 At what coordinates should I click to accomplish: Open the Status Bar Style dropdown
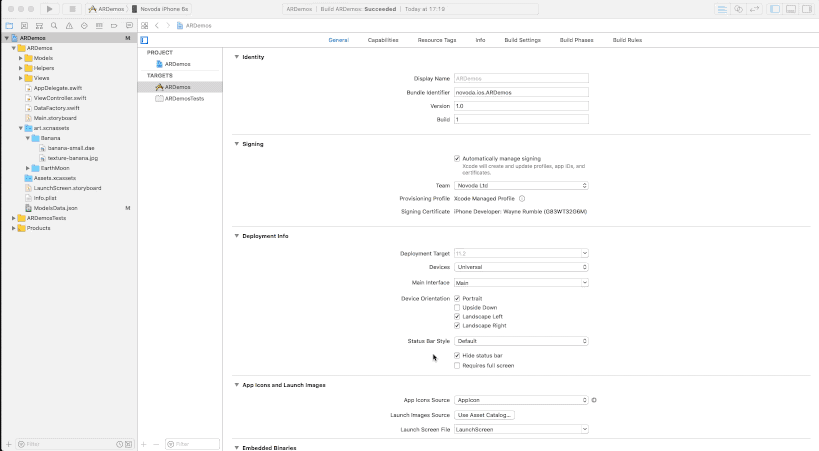coord(521,341)
